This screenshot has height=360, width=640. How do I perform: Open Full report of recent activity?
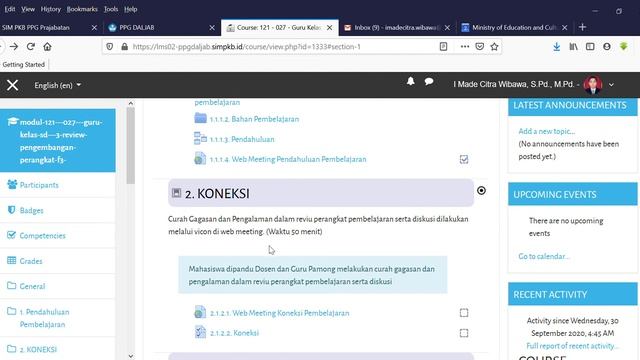point(572,346)
